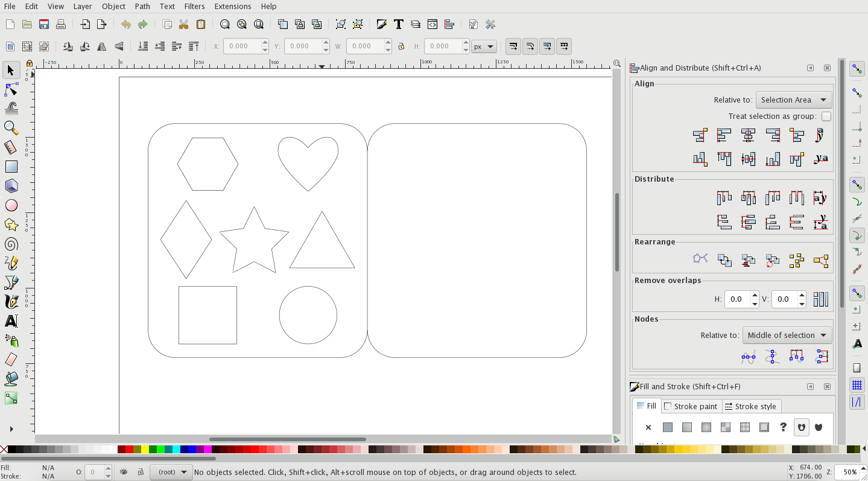Click the Save document icon
This screenshot has height=481, width=868.
(44, 24)
